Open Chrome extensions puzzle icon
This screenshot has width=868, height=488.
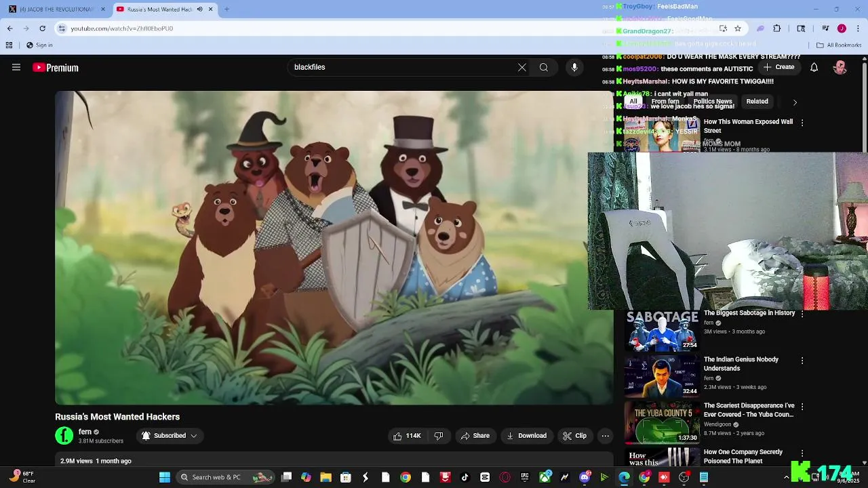click(777, 28)
